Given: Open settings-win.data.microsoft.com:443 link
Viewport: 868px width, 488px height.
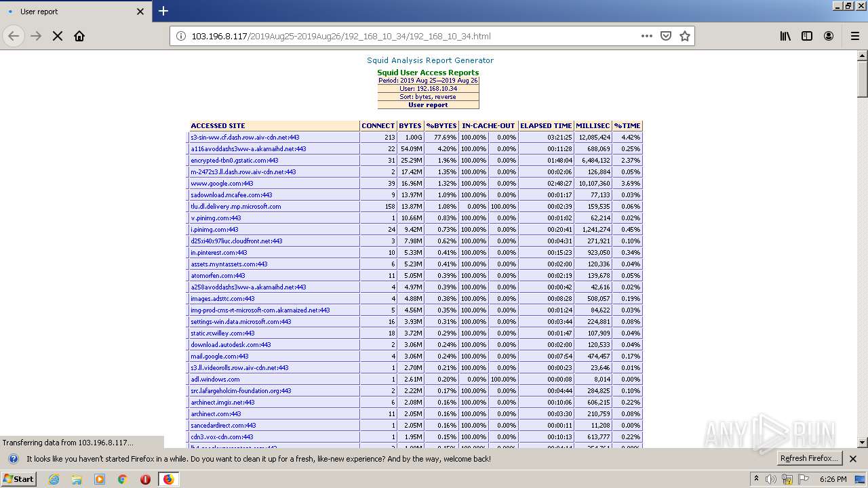Looking at the screenshot, I should [x=241, y=322].
